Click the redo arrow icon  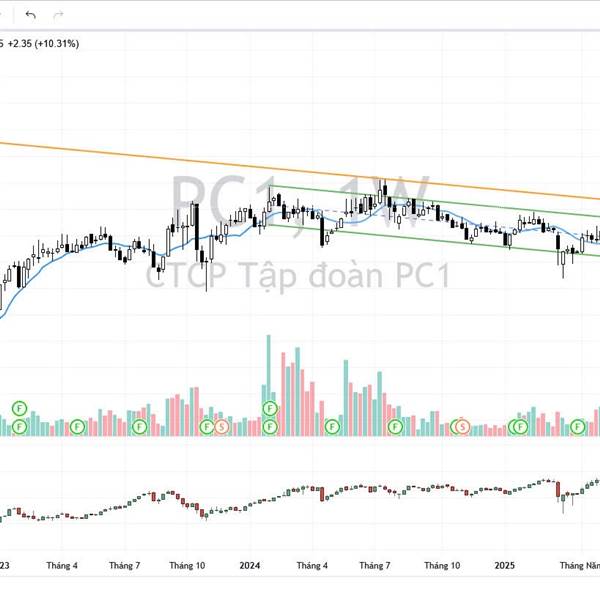(58, 15)
